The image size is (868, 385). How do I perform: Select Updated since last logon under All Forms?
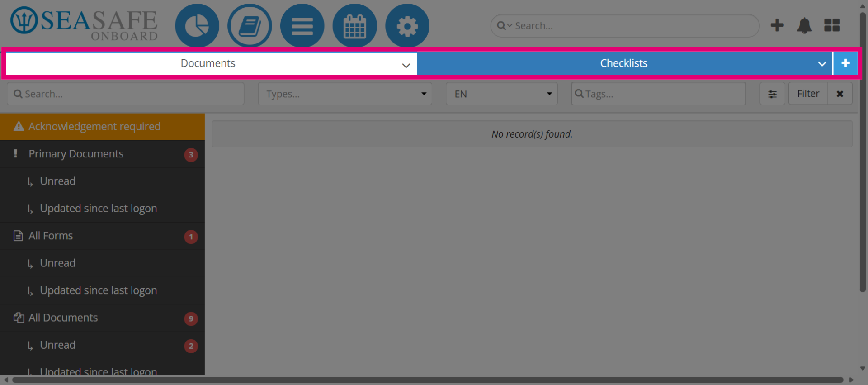(x=102, y=290)
